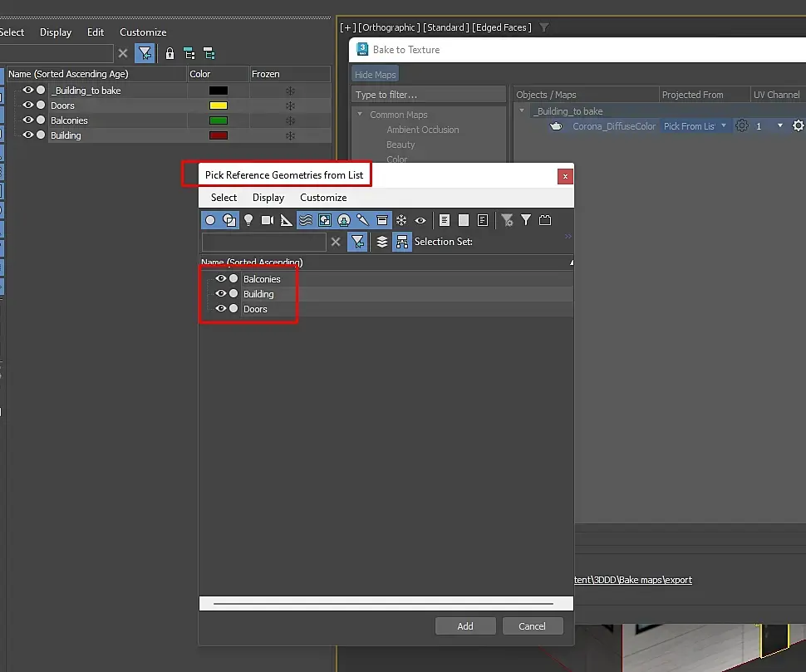Toggle visibility of Building in Scene Explorer
This screenshot has width=806, height=672.
coord(28,135)
